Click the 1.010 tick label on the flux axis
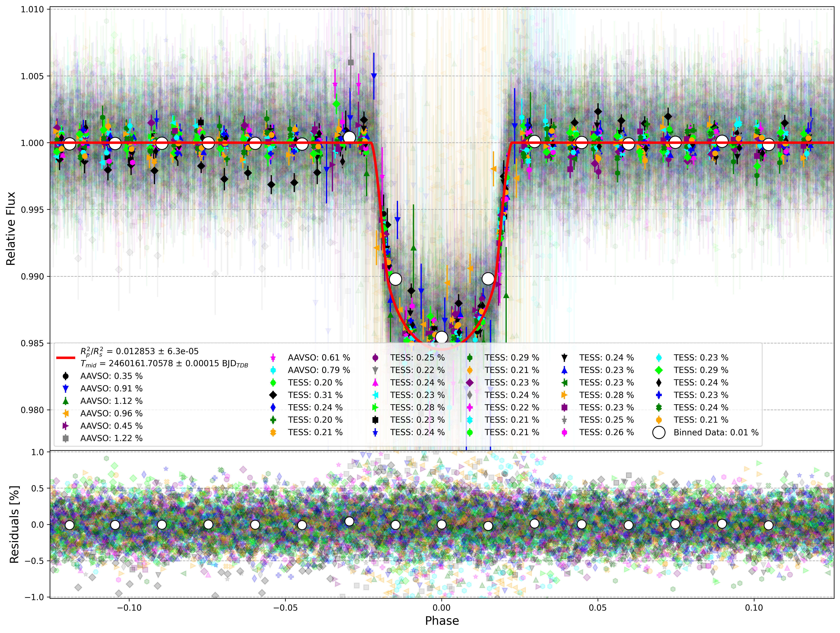 coord(32,10)
